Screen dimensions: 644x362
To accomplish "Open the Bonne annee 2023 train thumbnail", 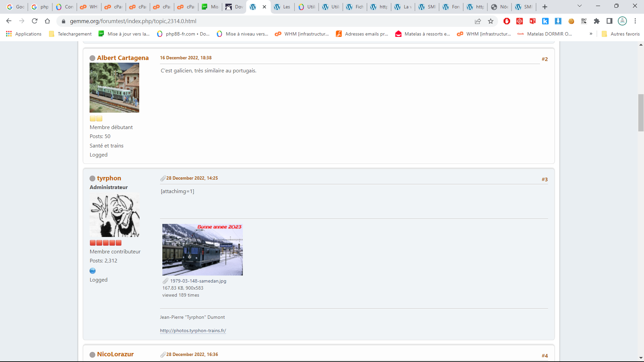I will (x=202, y=250).
